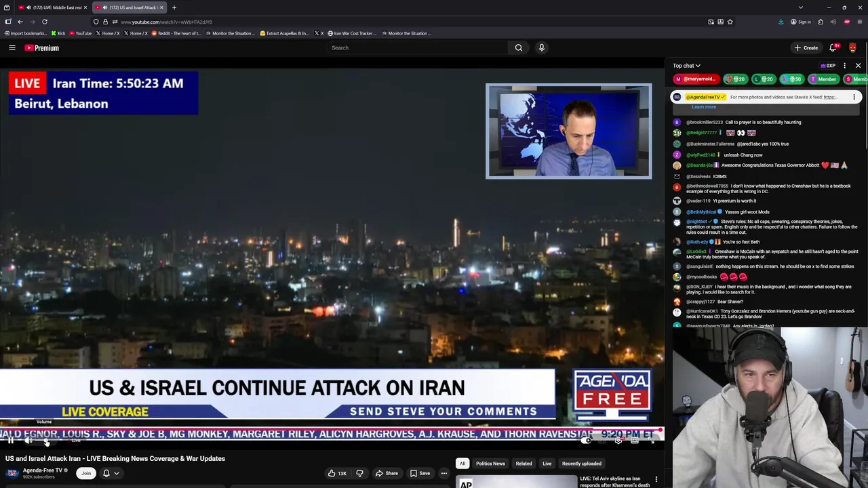
Task: Open browser downloads arrow icon
Action: 781,22
